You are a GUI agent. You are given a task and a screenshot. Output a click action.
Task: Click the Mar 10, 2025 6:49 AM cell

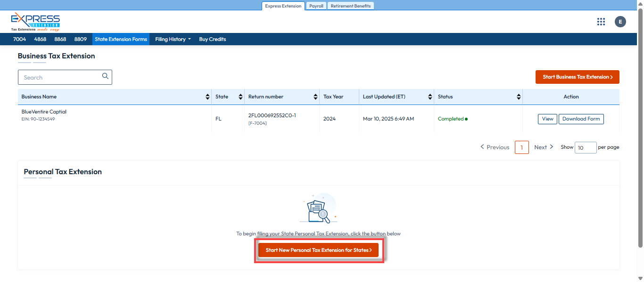[388, 119]
